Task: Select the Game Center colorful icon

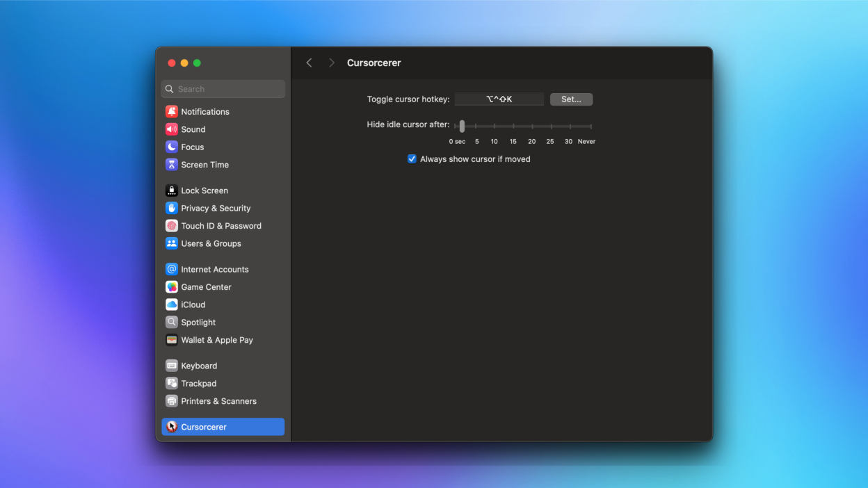Action: 172,287
